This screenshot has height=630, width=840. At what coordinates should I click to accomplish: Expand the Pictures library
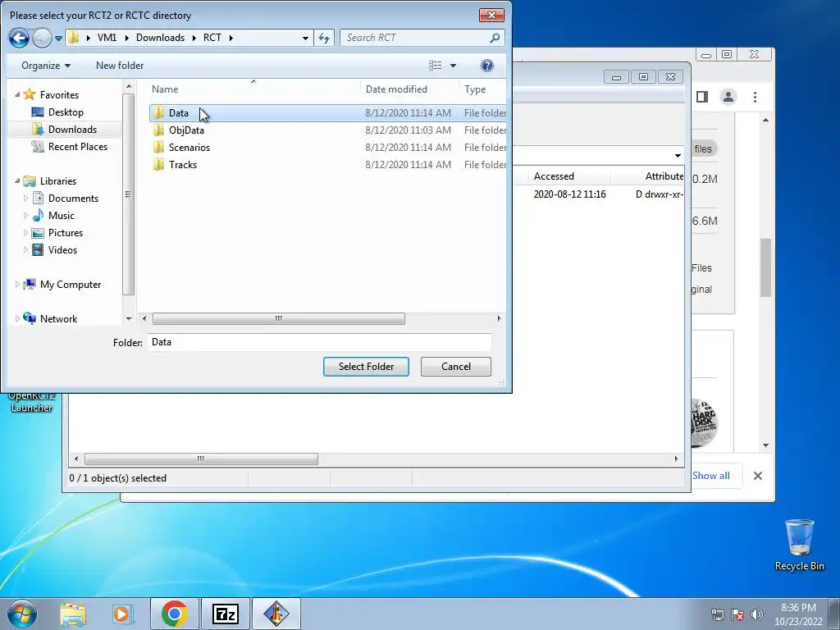pos(25,232)
